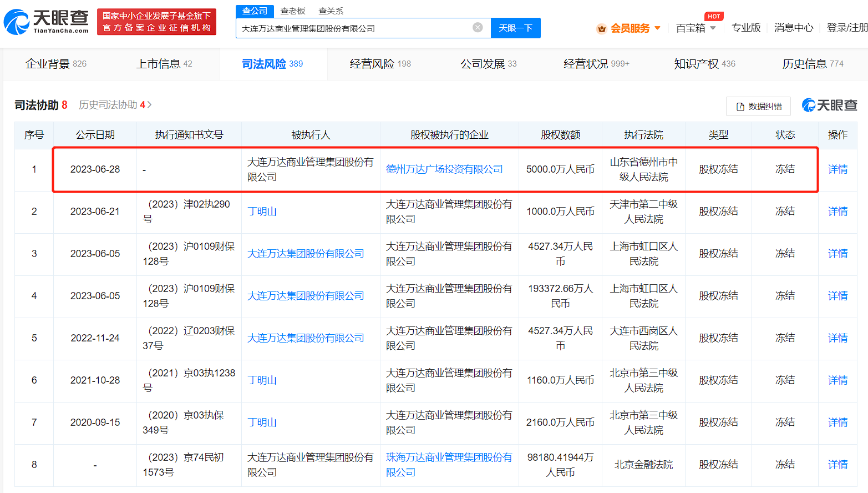Open the 企业背景 tab

pos(55,64)
